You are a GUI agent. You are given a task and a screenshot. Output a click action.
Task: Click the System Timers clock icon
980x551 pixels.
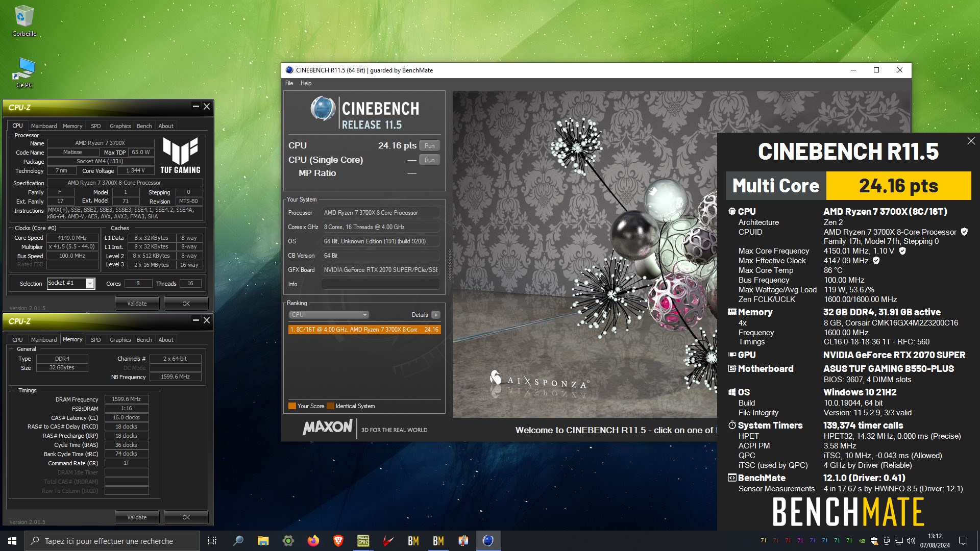pos(732,425)
